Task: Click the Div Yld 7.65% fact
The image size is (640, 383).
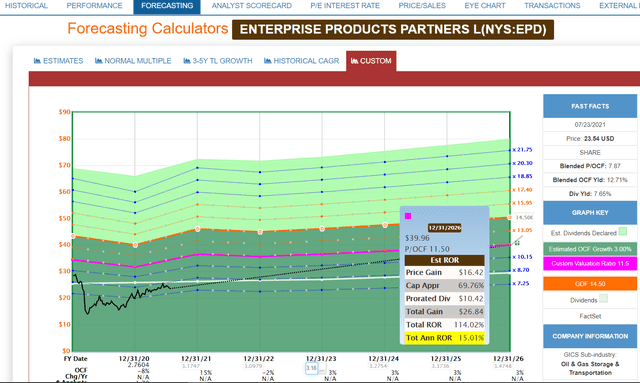Action: (590, 194)
